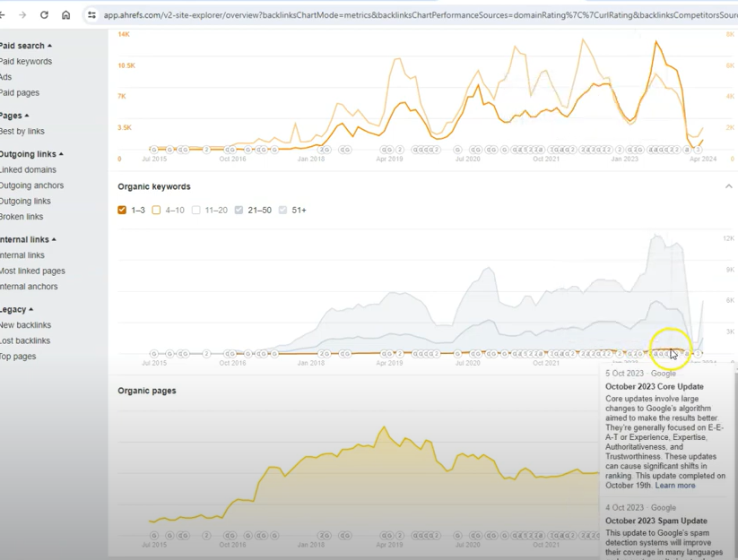
Task: Collapse the Outgoing links section header
Action: [31, 154]
